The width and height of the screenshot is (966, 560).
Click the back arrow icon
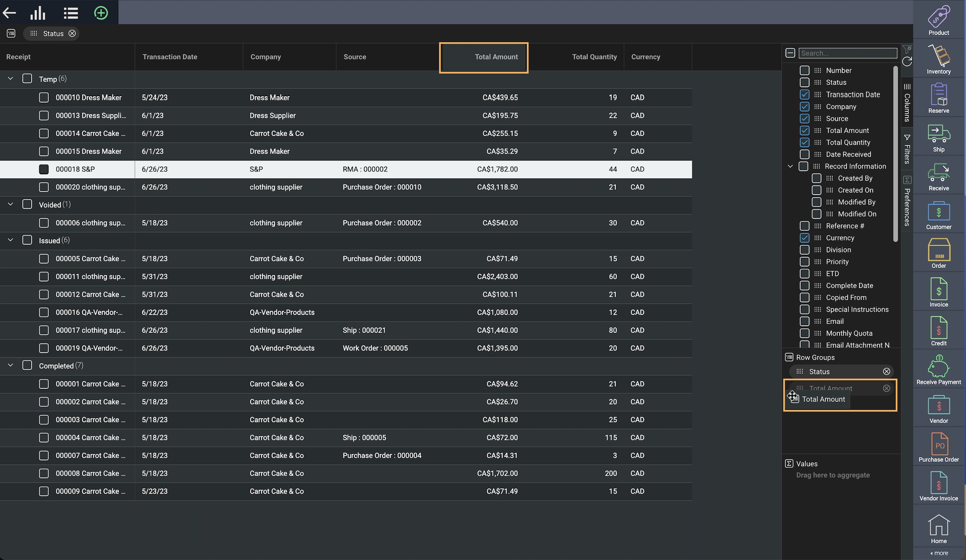(x=9, y=13)
